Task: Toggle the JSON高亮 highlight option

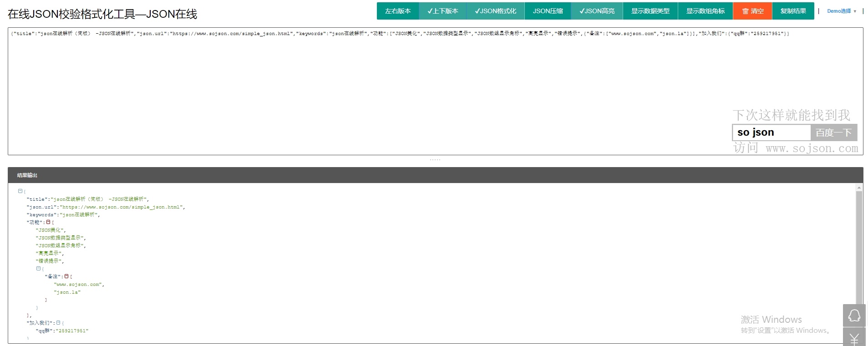Action: pos(597,11)
